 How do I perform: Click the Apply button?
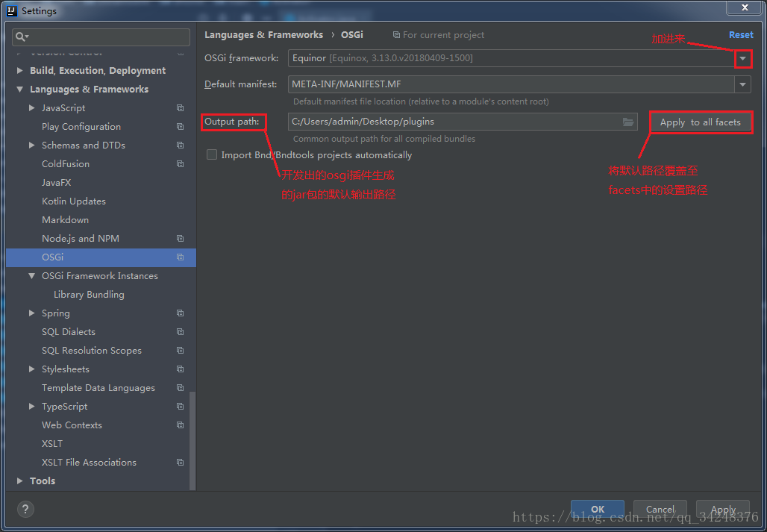723,509
